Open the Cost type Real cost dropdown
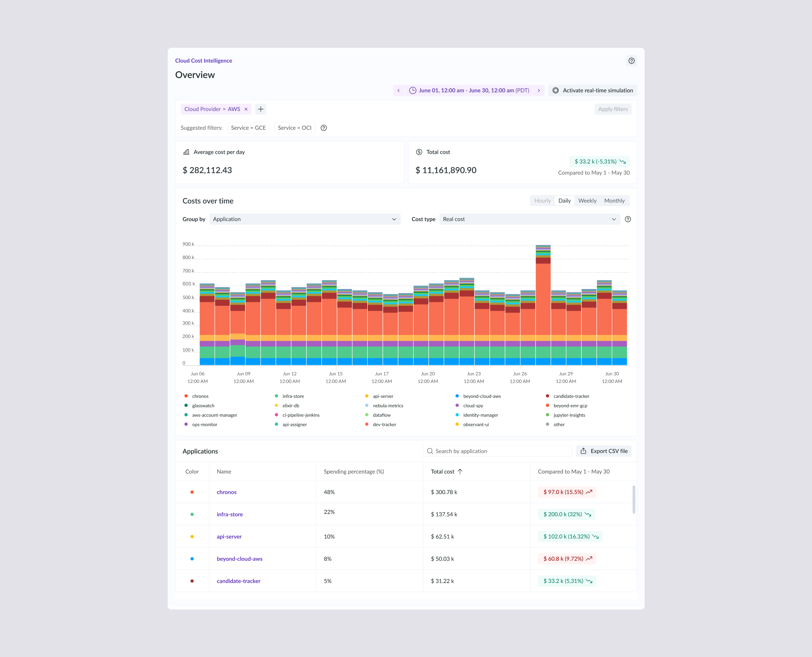This screenshot has height=657, width=812. click(529, 219)
